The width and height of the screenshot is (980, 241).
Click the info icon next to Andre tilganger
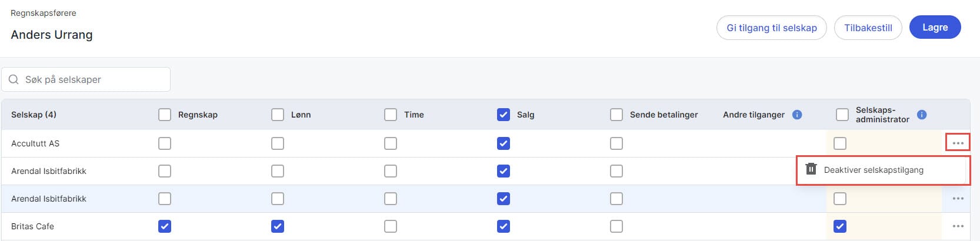[x=797, y=115]
